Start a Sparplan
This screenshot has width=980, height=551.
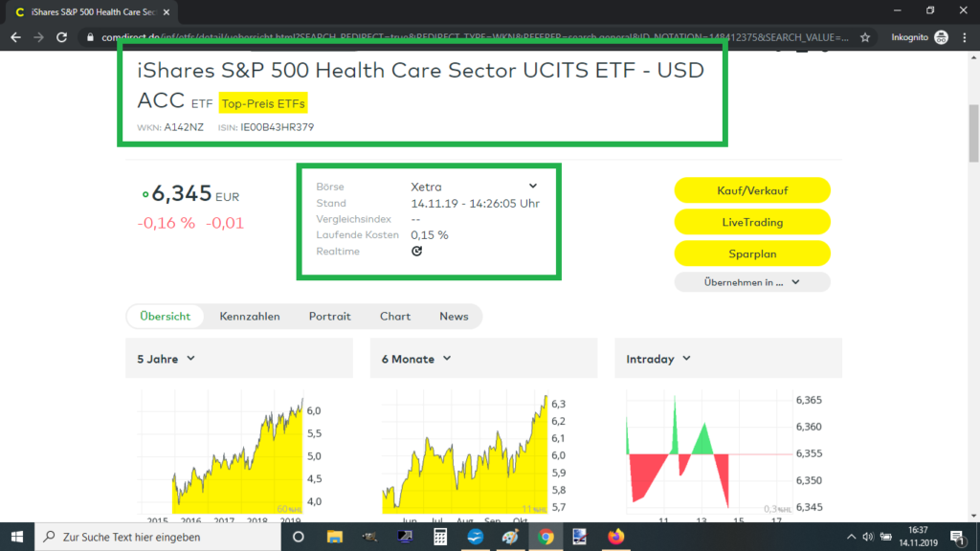pyautogui.click(x=752, y=253)
